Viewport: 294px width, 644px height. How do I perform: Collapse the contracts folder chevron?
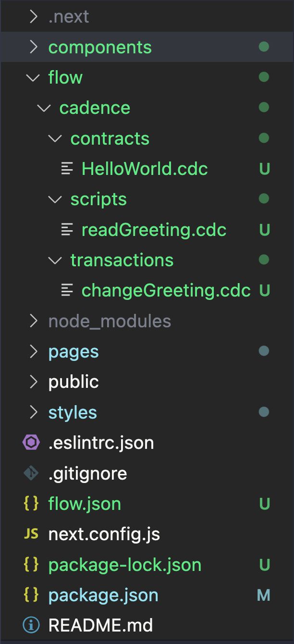[x=56, y=138]
